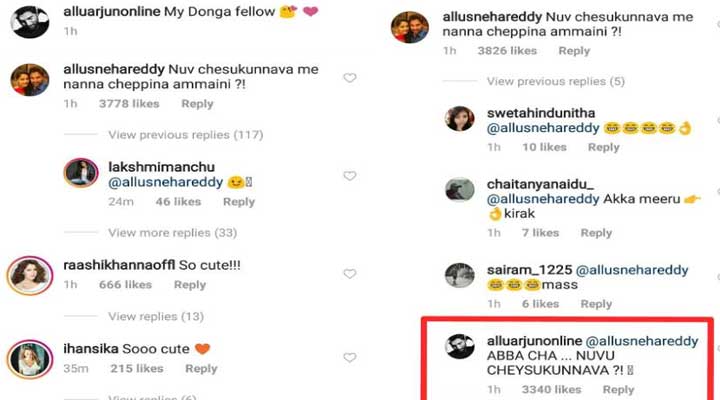The height and width of the screenshot is (400, 720).
Task: Open sairam_1225's profile avatar
Action: [x=460, y=275]
